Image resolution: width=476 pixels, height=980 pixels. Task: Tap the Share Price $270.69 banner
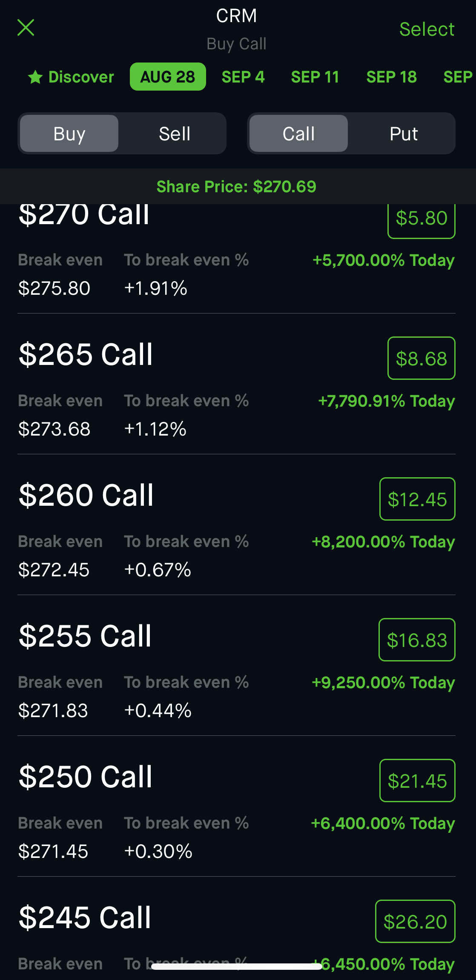pos(236,186)
